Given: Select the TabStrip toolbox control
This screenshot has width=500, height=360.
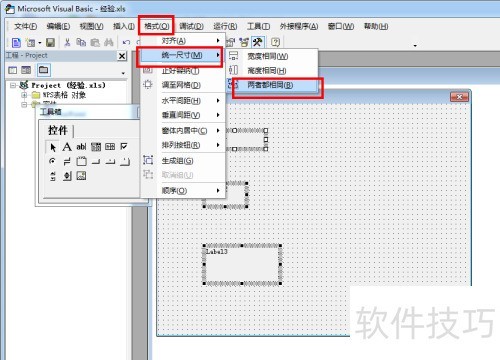Looking at the screenshot, I should [x=110, y=162].
